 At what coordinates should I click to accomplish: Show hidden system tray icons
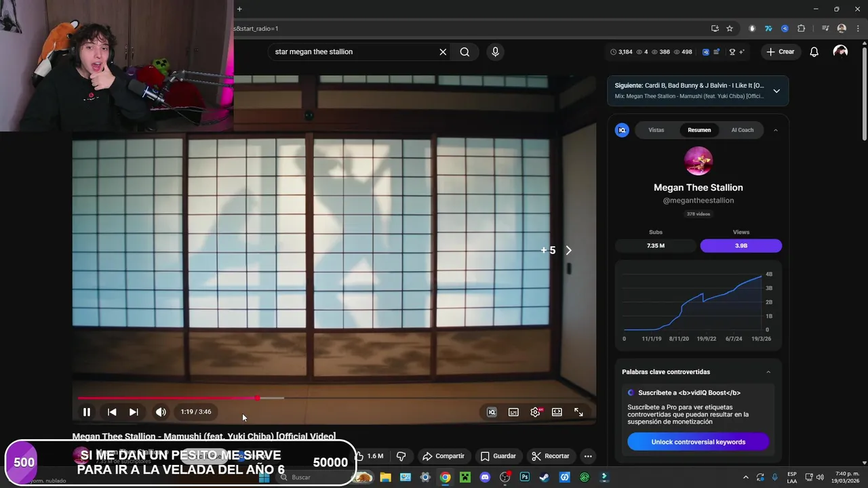pos(746,477)
